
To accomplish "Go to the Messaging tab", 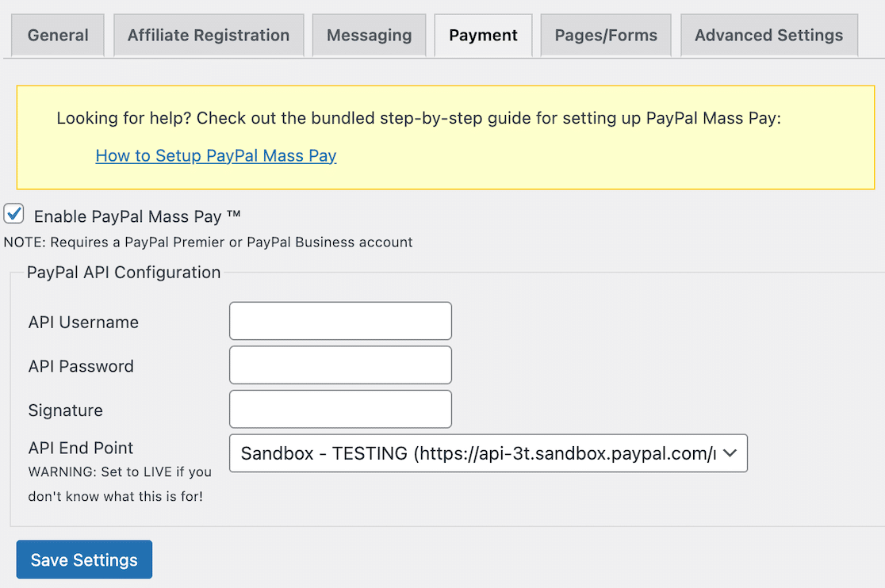I will (369, 35).
